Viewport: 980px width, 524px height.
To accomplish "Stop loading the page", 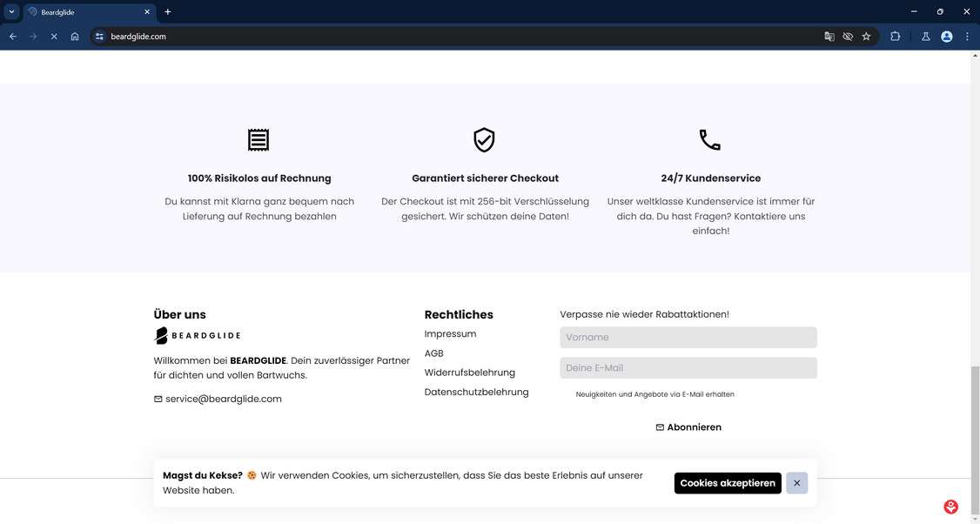I will pyautogui.click(x=53, y=37).
